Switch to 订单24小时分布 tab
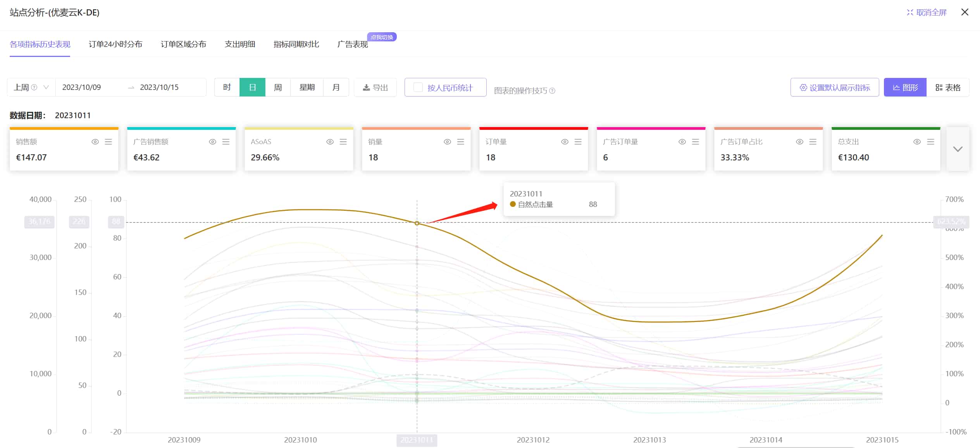This screenshot has width=980, height=448. click(x=115, y=44)
